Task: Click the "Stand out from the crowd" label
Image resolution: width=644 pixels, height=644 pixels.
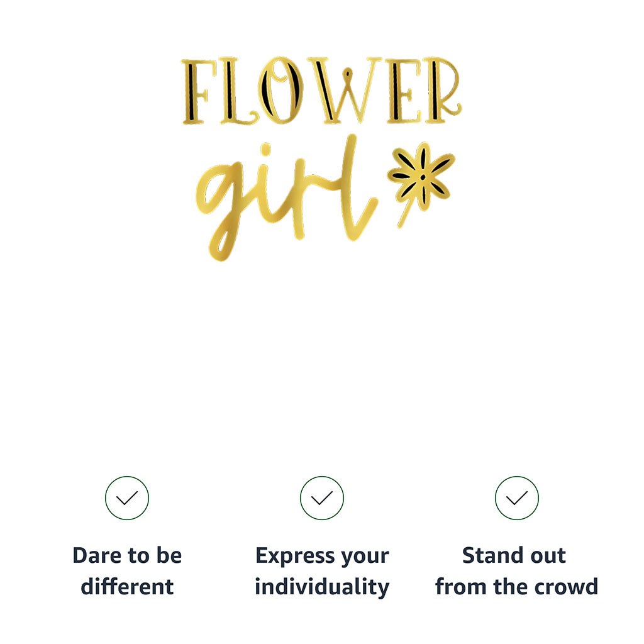Action: (x=517, y=571)
